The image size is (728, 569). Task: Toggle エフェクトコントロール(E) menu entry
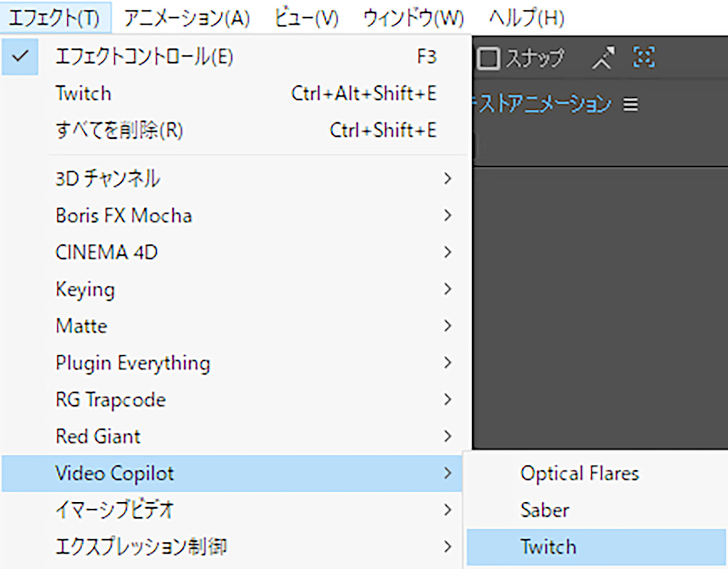point(236,57)
